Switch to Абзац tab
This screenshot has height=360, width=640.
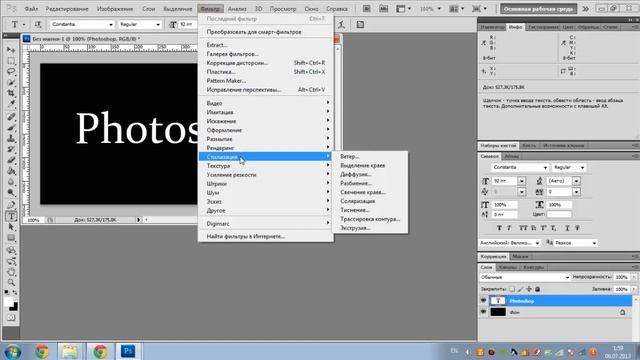pos(511,156)
